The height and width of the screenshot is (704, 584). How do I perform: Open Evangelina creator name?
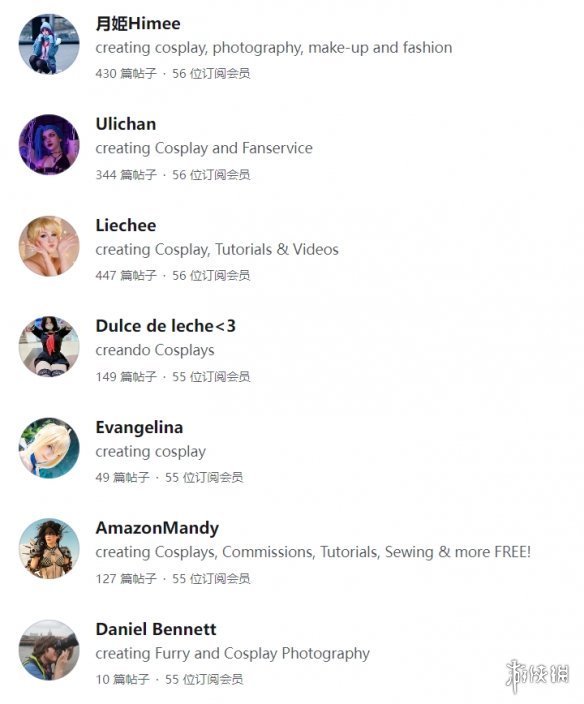coord(139,427)
